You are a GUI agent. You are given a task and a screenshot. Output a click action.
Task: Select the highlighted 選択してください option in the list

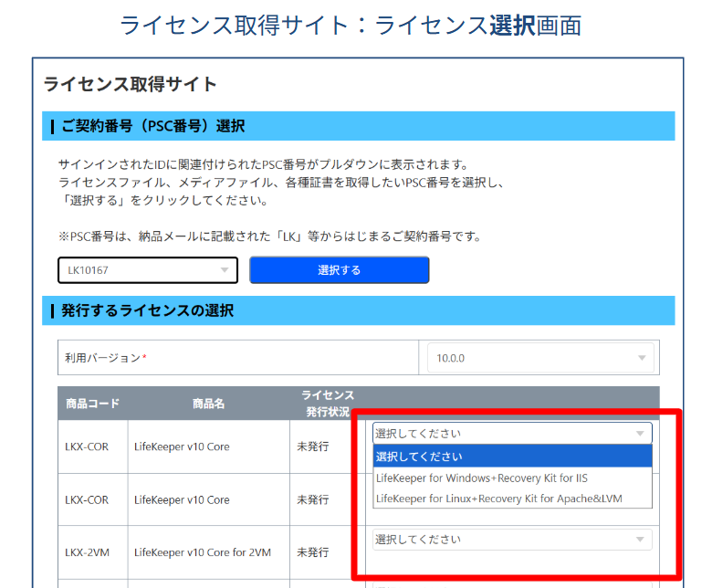[512, 457]
